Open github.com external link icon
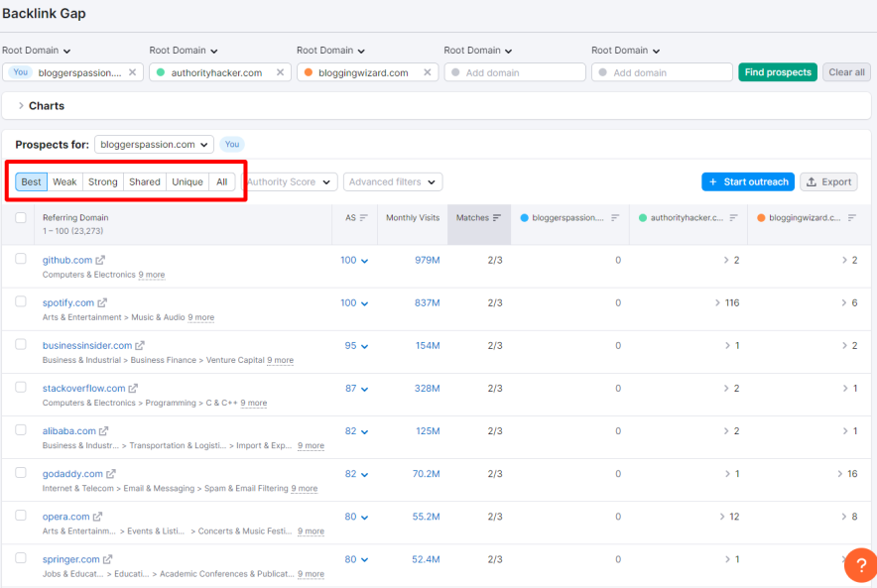 pyautogui.click(x=101, y=261)
